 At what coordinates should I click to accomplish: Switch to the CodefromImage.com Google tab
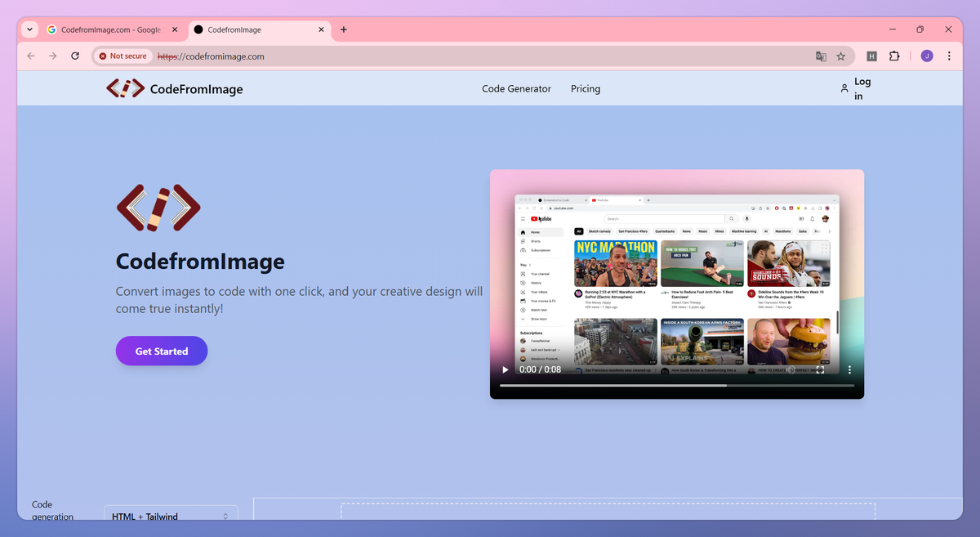click(x=111, y=29)
